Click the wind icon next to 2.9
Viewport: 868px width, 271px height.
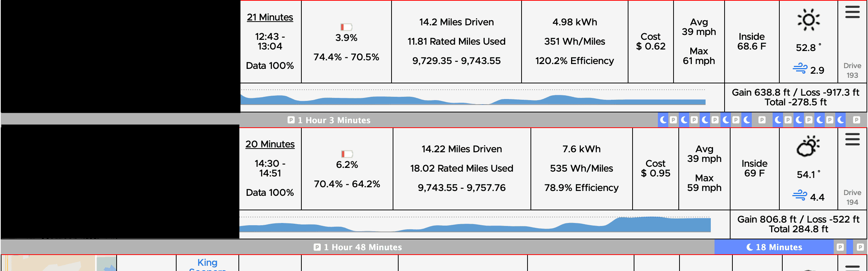pyautogui.click(x=800, y=69)
